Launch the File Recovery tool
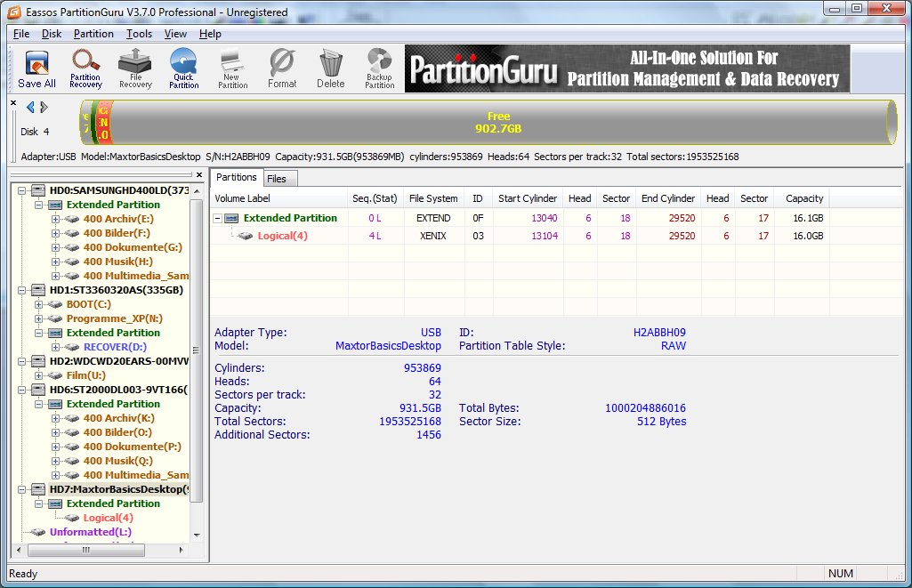 pyautogui.click(x=135, y=68)
